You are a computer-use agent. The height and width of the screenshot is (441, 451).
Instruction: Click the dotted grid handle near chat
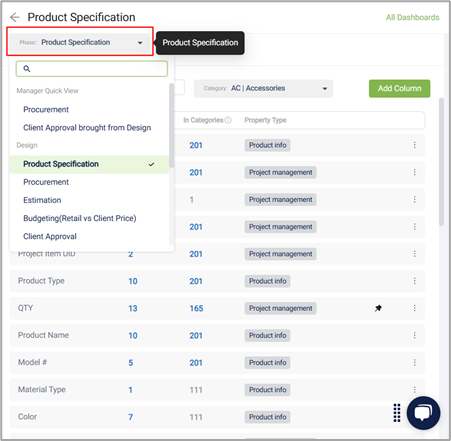[397, 413]
